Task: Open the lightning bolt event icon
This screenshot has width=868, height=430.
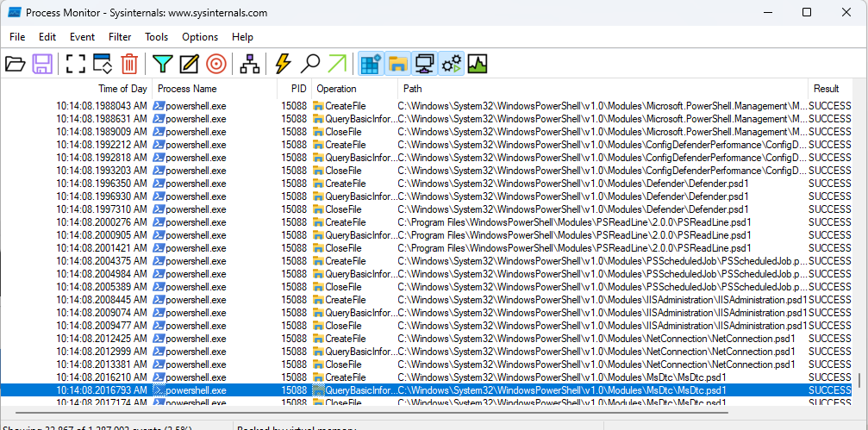Action: 283,64
